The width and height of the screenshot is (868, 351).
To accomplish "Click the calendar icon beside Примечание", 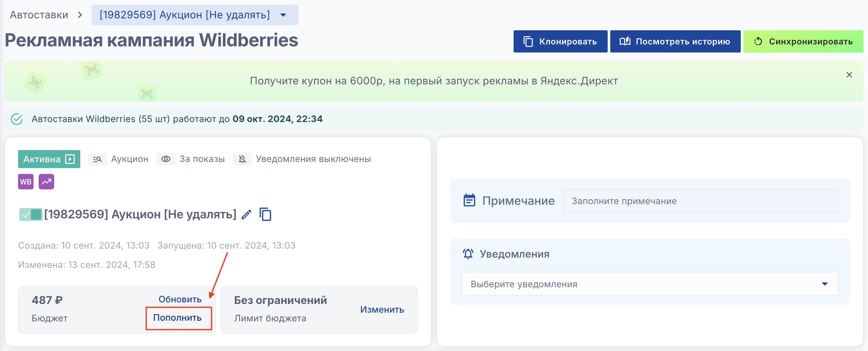I will coord(469,201).
